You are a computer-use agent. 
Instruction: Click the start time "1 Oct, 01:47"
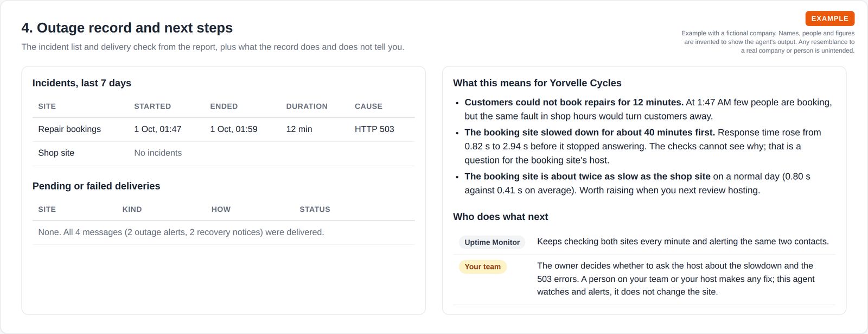point(158,129)
